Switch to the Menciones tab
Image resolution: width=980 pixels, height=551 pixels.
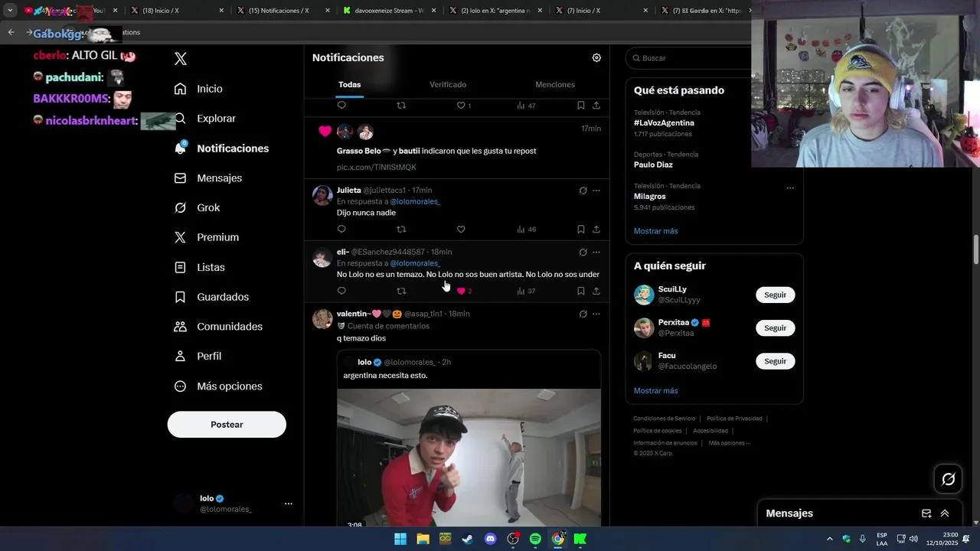[x=555, y=85]
